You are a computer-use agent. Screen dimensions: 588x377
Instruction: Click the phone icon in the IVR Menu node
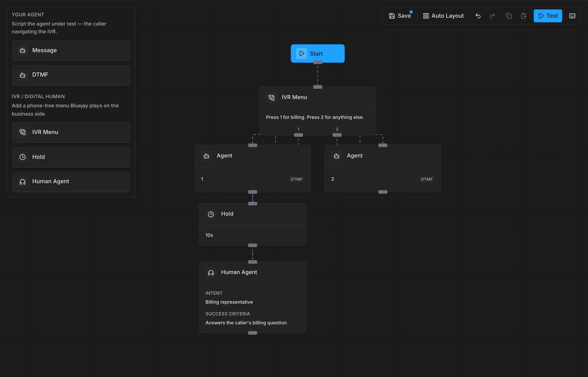tap(271, 97)
